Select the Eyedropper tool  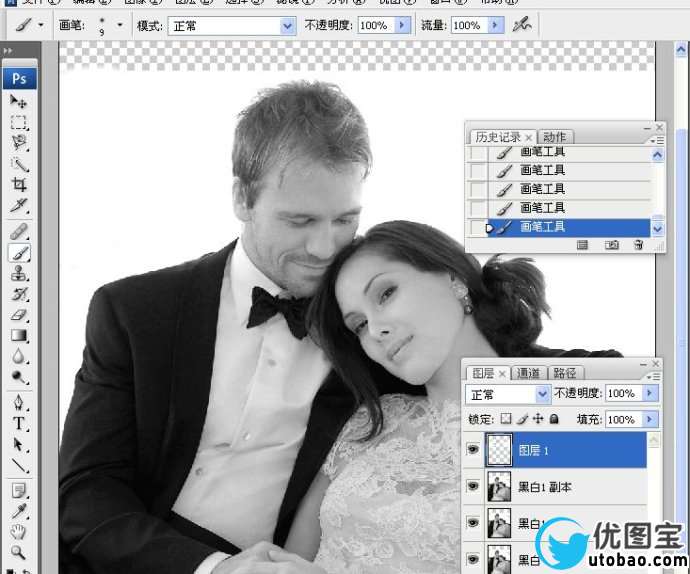point(18,511)
